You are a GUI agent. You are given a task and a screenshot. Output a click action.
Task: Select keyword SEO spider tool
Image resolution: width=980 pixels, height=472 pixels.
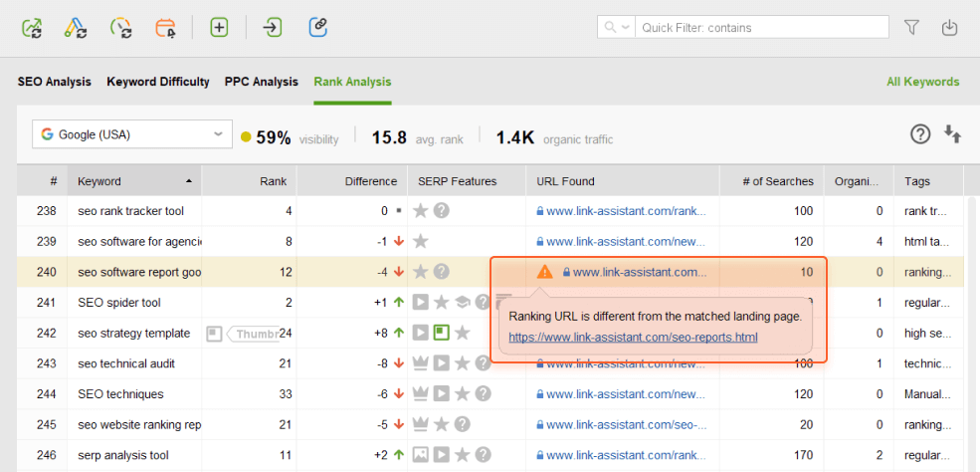point(119,303)
